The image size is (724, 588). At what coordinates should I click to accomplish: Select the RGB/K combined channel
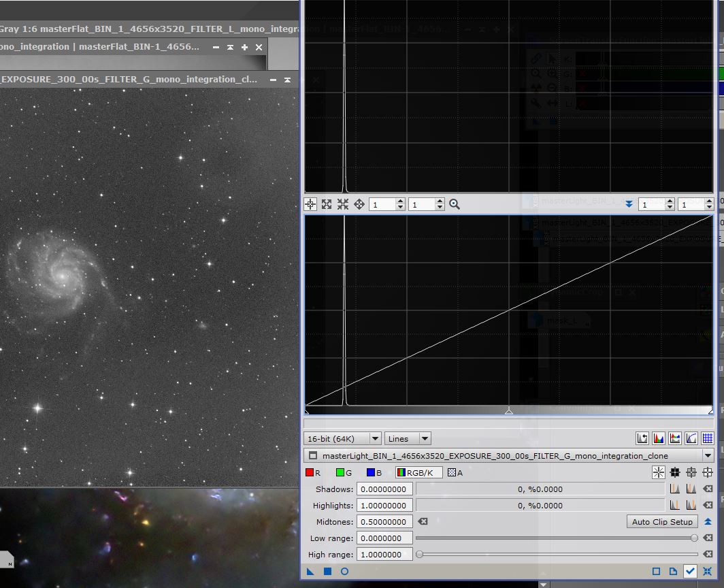pos(418,472)
